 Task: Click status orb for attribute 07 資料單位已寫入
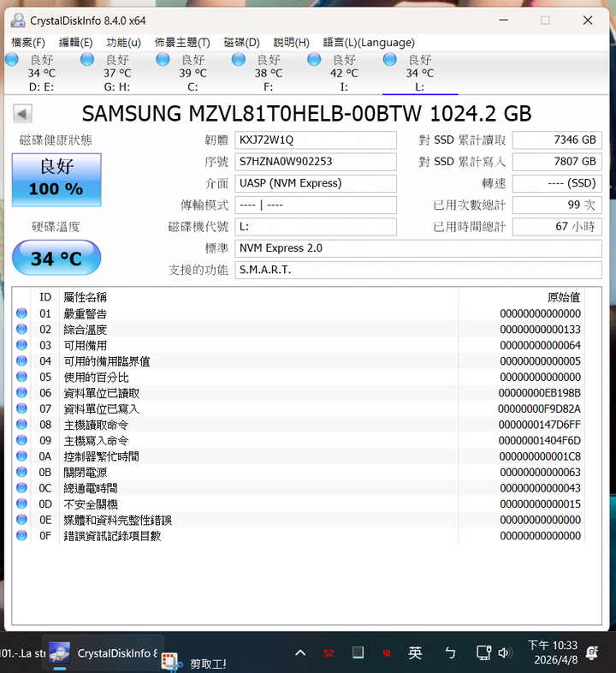tap(21, 408)
